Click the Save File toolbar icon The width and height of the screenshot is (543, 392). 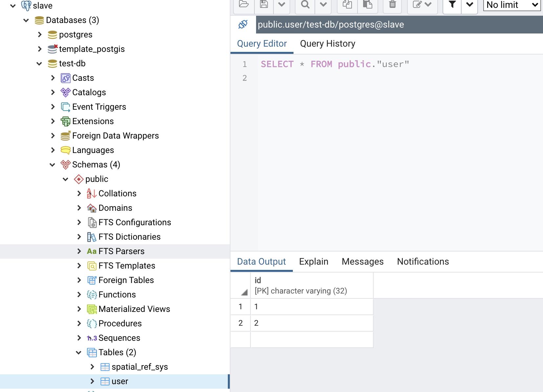tap(264, 4)
